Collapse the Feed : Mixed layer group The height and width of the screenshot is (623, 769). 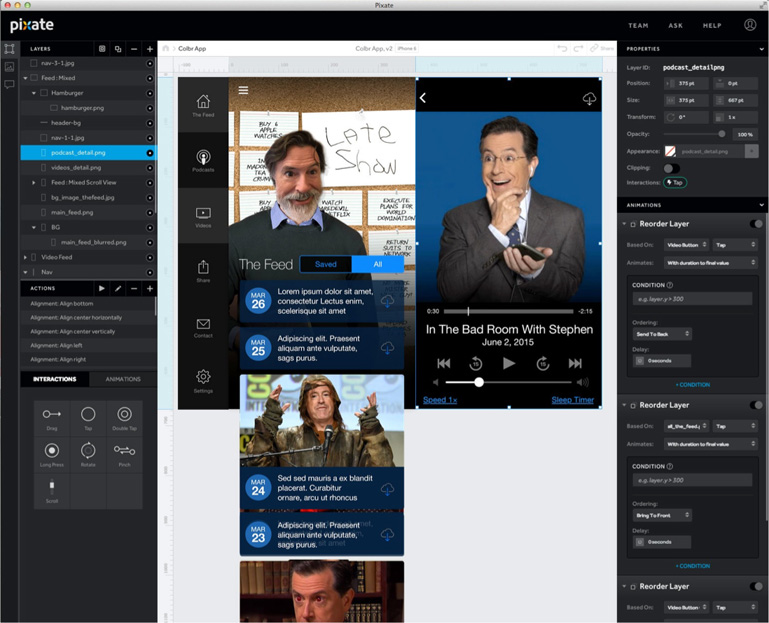pyautogui.click(x=26, y=78)
